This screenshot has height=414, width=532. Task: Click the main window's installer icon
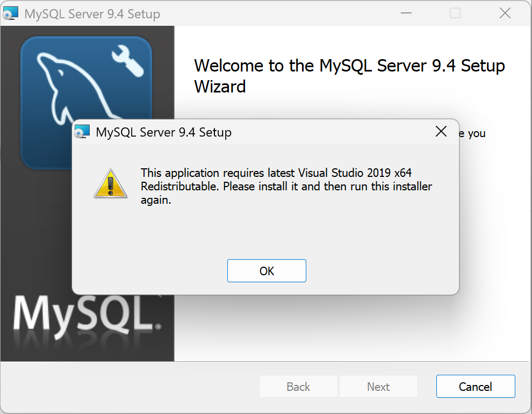pyautogui.click(x=10, y=13)
